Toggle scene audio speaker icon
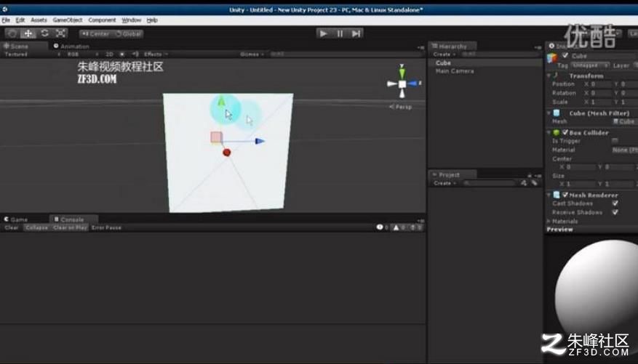The height and width of the screenshot is (364, 638). [x=135, y=54]
